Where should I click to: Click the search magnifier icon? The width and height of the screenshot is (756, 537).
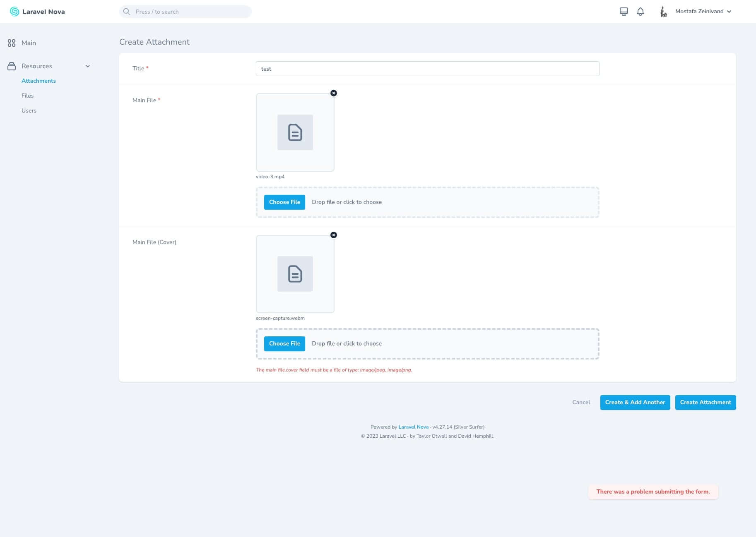[127, 11]
